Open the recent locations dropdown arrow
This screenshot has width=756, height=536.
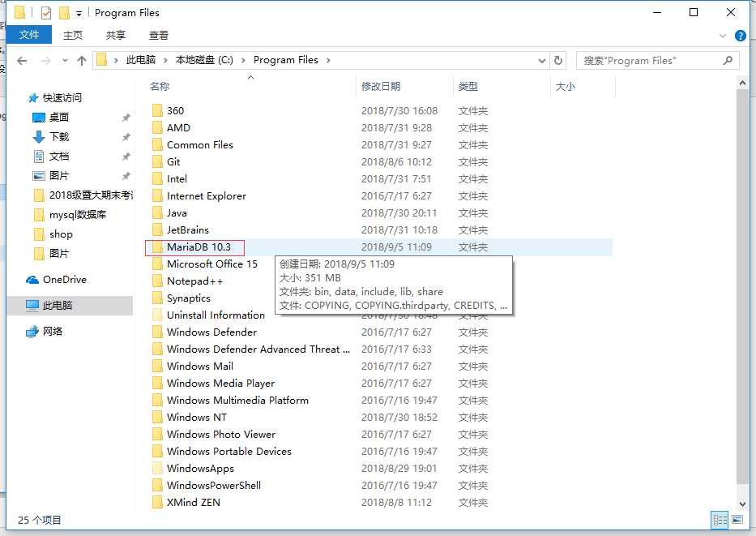coord(65,60)
